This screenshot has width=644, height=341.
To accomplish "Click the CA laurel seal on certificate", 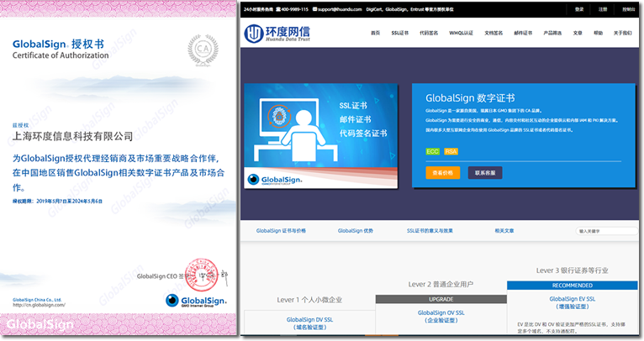I will click(203, 50).
